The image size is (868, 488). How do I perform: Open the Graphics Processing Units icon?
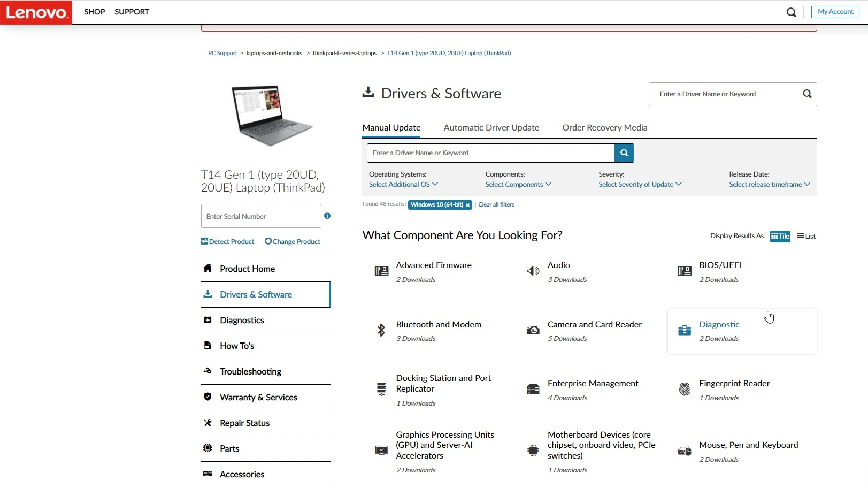click(381, 451)
